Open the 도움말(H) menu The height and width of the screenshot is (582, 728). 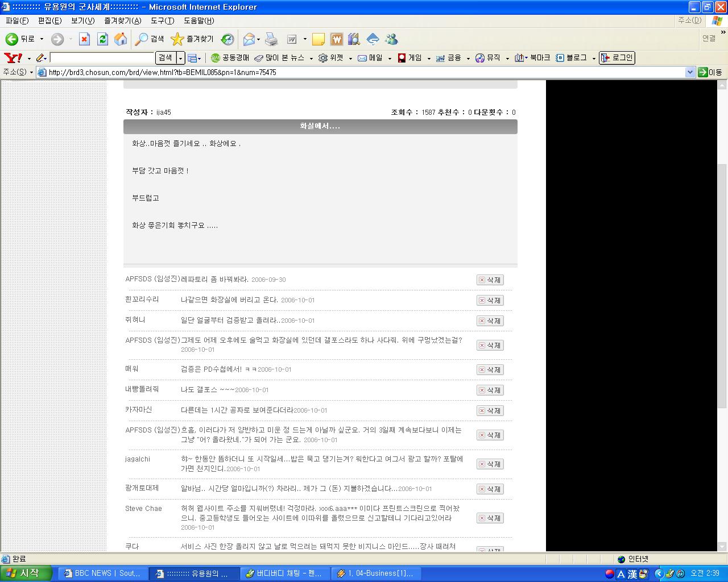pos(198,20)
